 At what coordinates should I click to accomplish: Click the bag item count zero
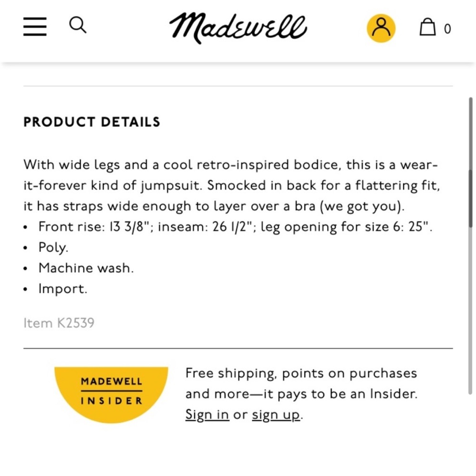(x=447, y=29)
